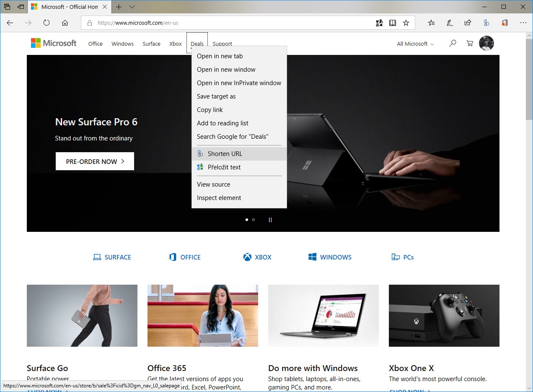Click the URL shortener extension toolbar icon
The image size is (533, 392).
[x=486, y=23]
